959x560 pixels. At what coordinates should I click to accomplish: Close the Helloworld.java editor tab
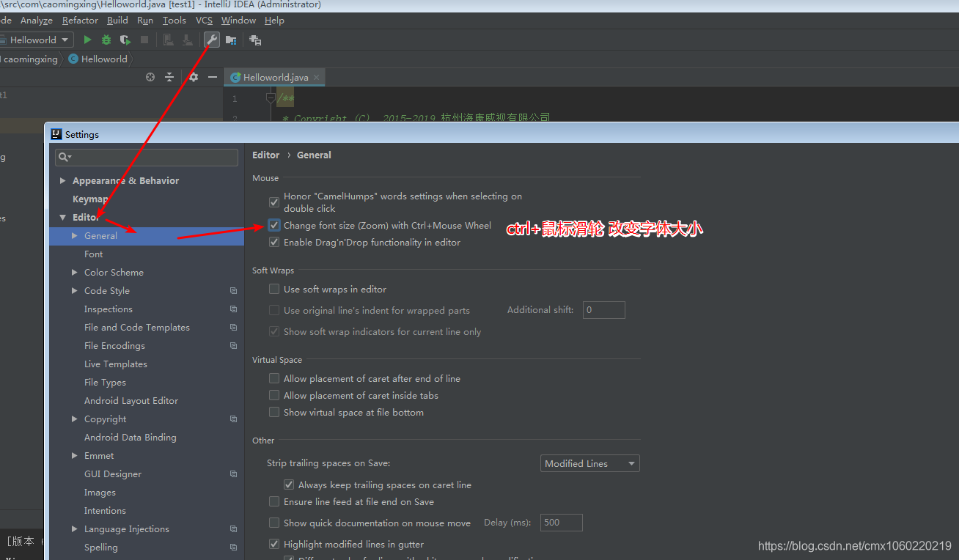[316, 77]
